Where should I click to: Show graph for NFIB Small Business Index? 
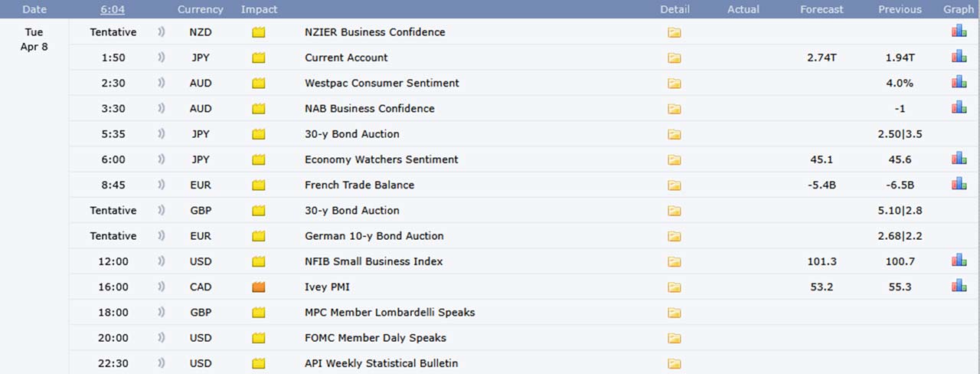coord(959,261)
